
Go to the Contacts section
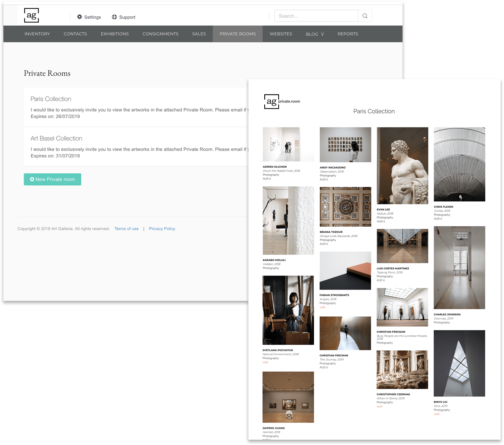75,34
